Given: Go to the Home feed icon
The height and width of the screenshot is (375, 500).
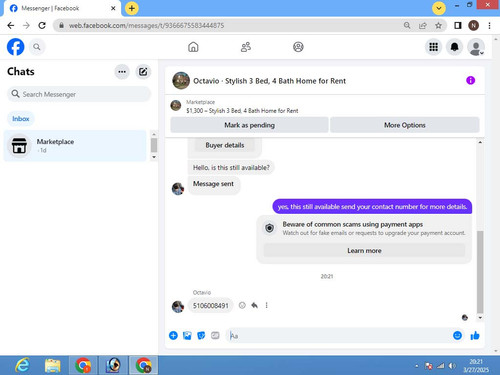Looking at the screenshot, I should [193, 47].
